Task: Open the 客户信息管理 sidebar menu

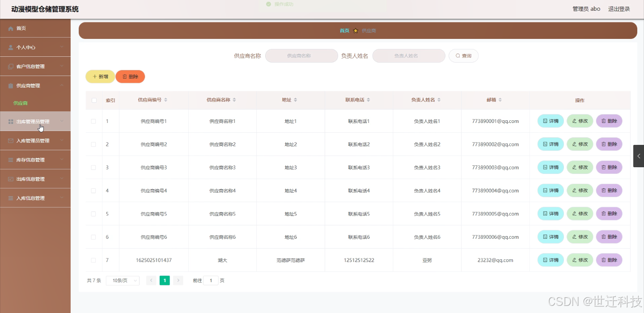Action: 35,66
